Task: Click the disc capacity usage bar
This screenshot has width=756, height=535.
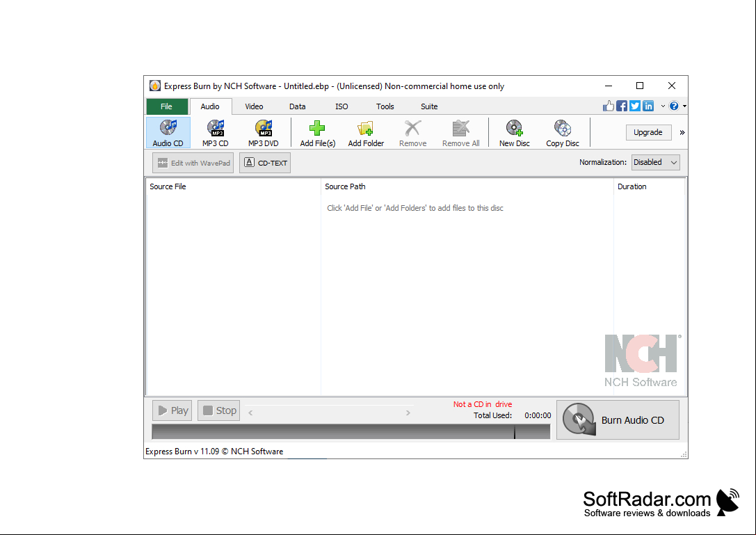Action: 351,432
